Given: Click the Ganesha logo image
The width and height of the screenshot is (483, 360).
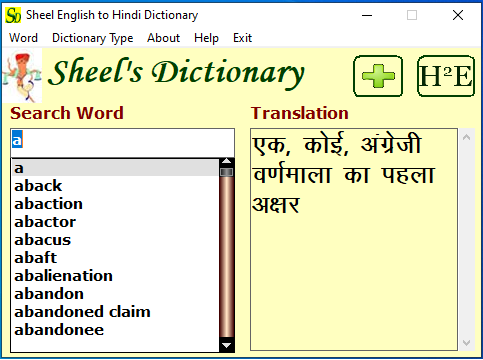Looking at the screenshot, I should (x=22, y=76).
